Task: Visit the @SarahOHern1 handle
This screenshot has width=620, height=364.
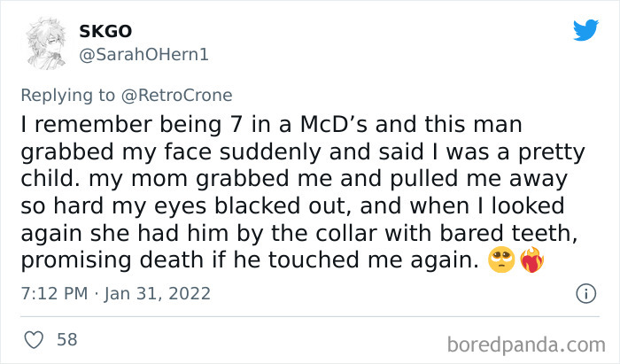Action: [x=144, y=55]
